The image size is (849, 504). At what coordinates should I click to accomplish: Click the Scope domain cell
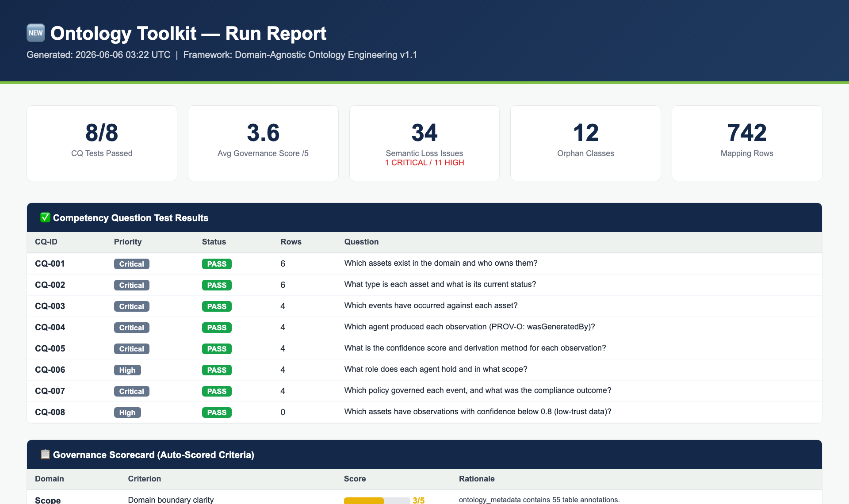point(48,500)
